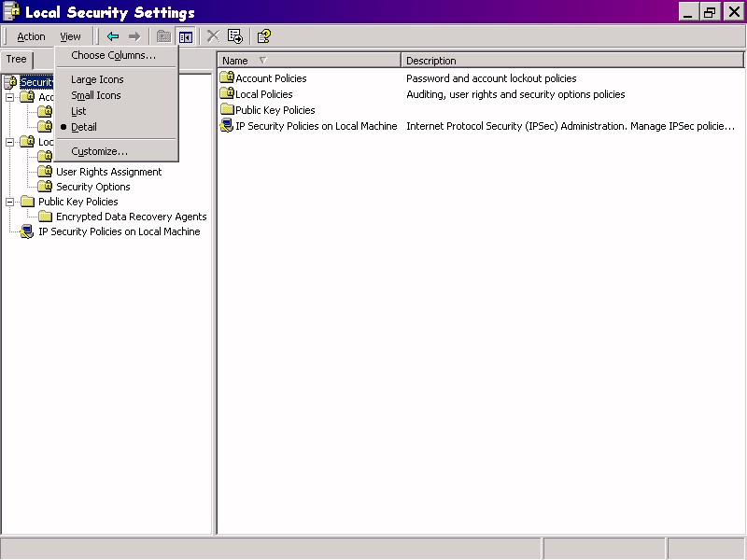Select the Detail view radio option

83,127
